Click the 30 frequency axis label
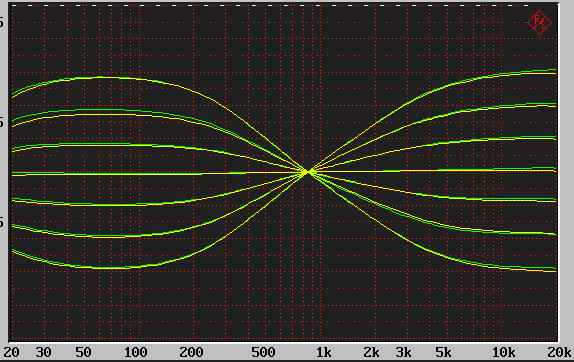The height and width of the screenshot is (362, 574). pyautogui.click(x=43, y=352)
